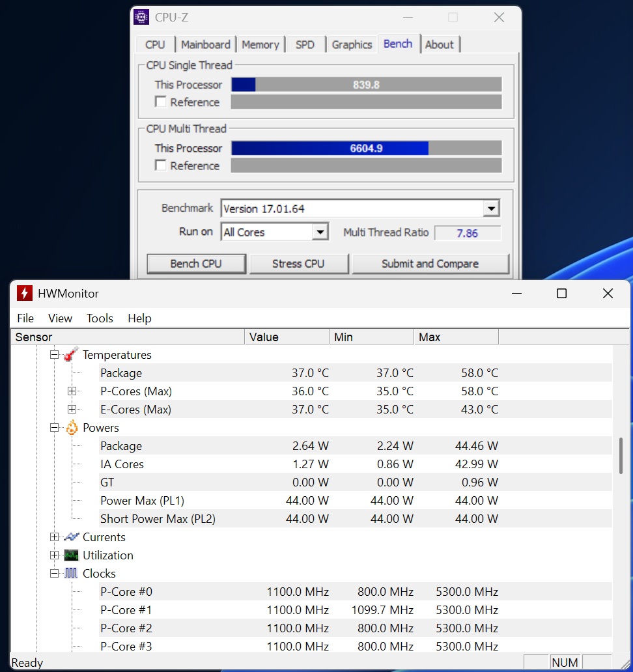Click the 1099.7 MHz min clock value
Image resolution: width=633 pixels, height=672 pixels.
click(x=382, y=610)
